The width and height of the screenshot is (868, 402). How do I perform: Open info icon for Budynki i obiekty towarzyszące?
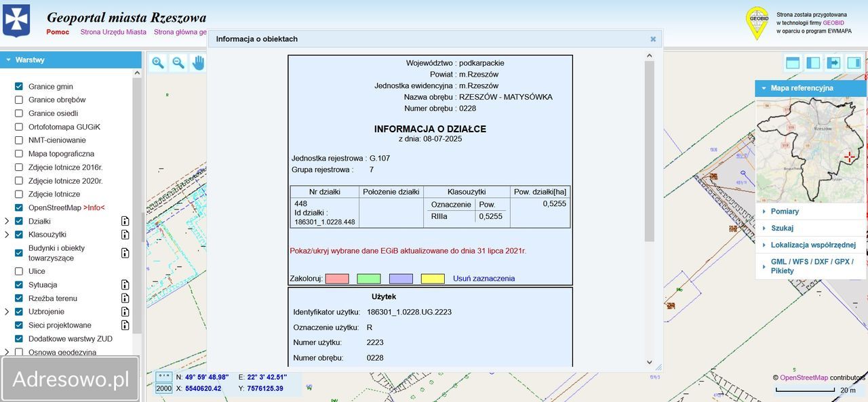[x=125, y=253]
